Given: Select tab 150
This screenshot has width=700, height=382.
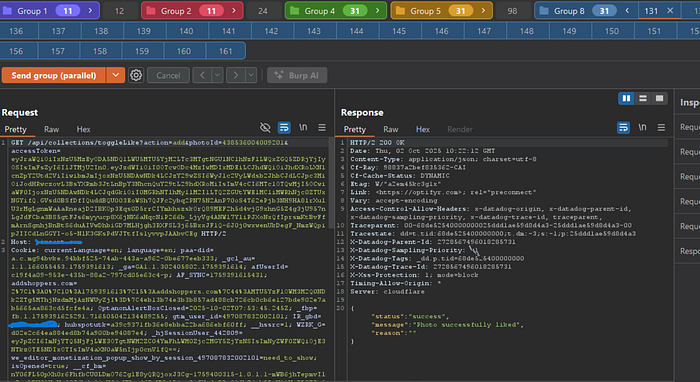Looking at the screenshot, I should pos(612,31).
